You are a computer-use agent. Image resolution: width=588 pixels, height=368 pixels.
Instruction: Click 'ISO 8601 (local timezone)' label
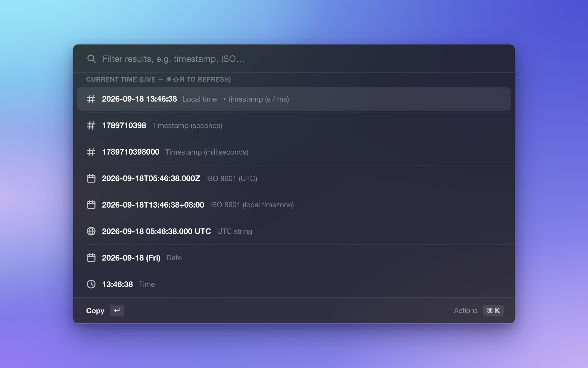[252, 205]
